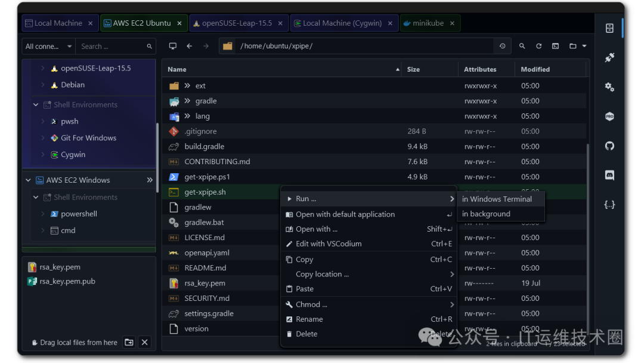644x363 pixels.
Task: Choose Run in background
Action: 501,214
